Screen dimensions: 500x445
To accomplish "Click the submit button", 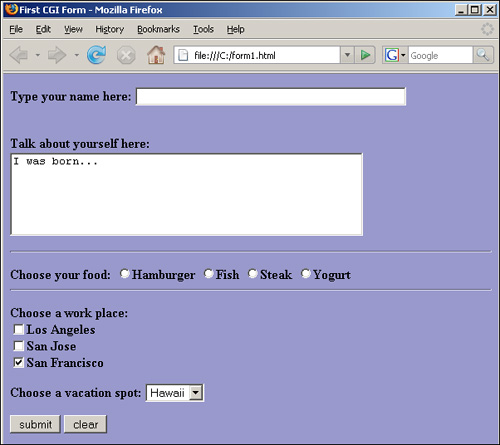I will coord(35,424).
